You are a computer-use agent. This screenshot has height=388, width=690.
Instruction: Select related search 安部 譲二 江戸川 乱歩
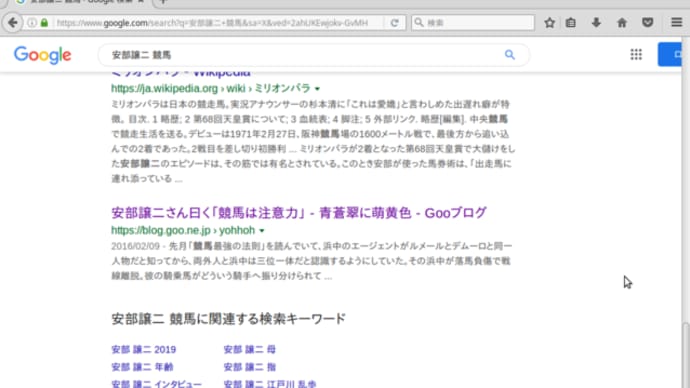pyautogui.click(x=270, y=384)
